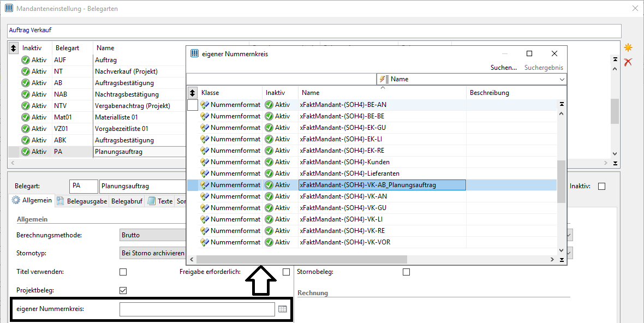This screenshot has width=644, height=323.
Task: Click Nummernformat icon in EK-GU row
Action: click(205, 128)
